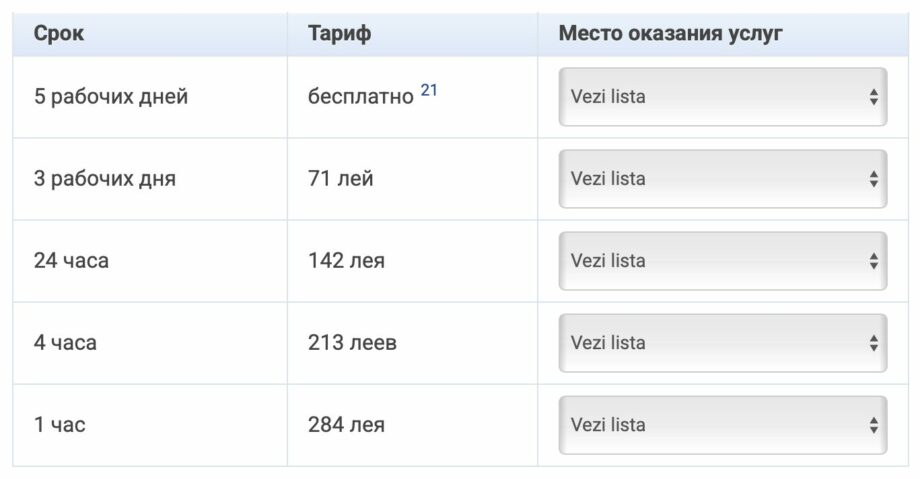Click the 142 лея tariff cell
The width and height of the screenshot is (920, 479).
(346, 261)
